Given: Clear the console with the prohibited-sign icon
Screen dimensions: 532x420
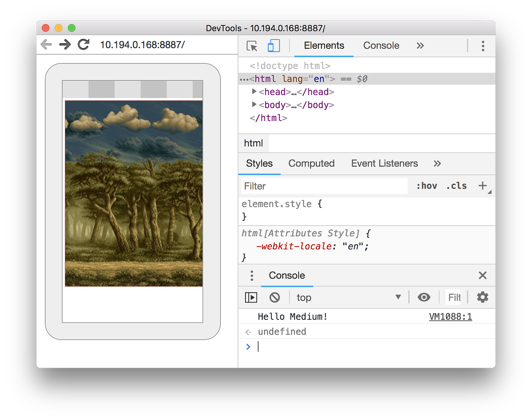Looking at the screenshot, I should tap(274, 297).
